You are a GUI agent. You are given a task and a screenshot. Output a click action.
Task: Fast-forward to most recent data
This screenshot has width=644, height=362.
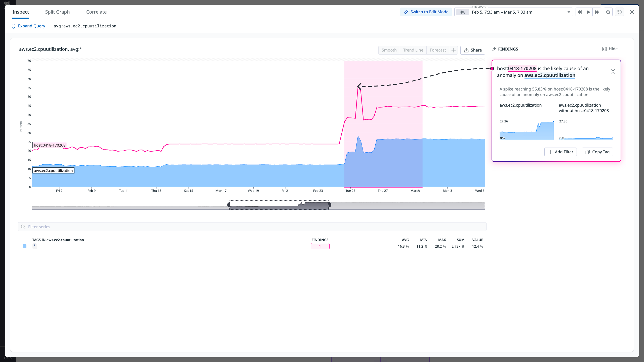tap(597, 12)
